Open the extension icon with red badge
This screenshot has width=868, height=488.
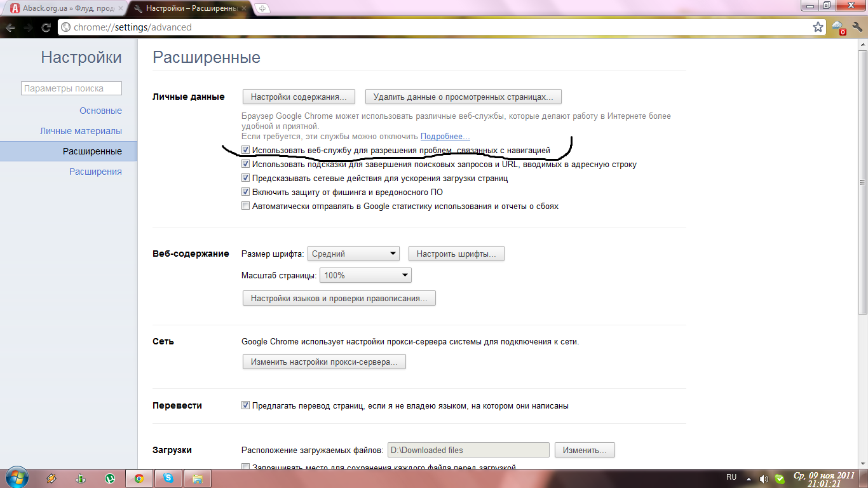click(x=838, y=27)
